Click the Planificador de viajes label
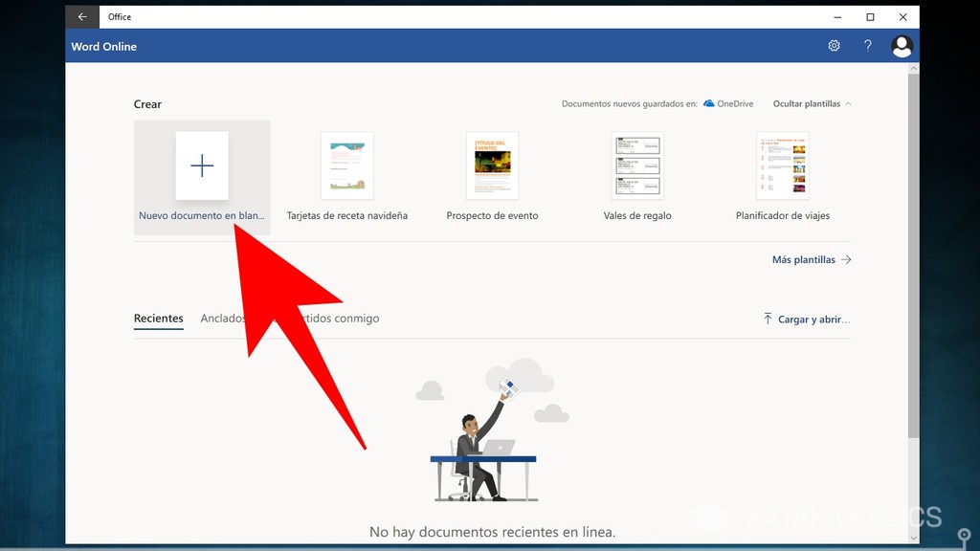The width and height of the screenshot is (980, 551). 783,215
